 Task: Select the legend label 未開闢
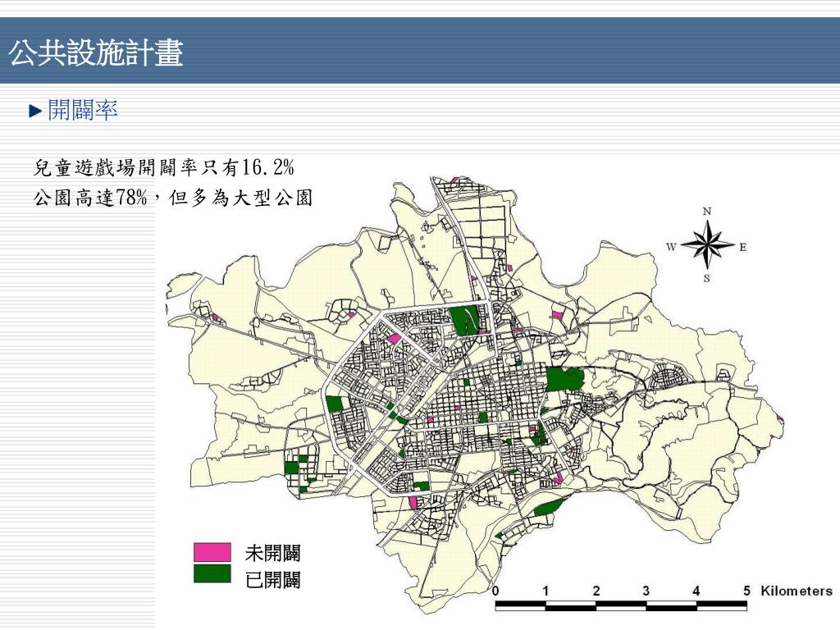(272, 553)
